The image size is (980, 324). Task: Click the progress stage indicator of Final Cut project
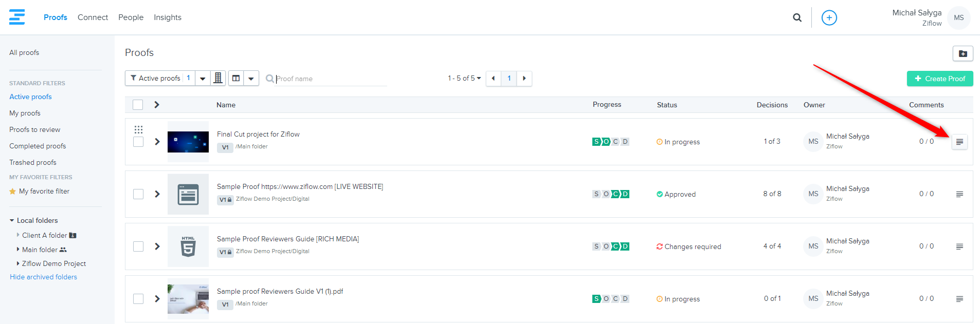click(x=610, y=142)
